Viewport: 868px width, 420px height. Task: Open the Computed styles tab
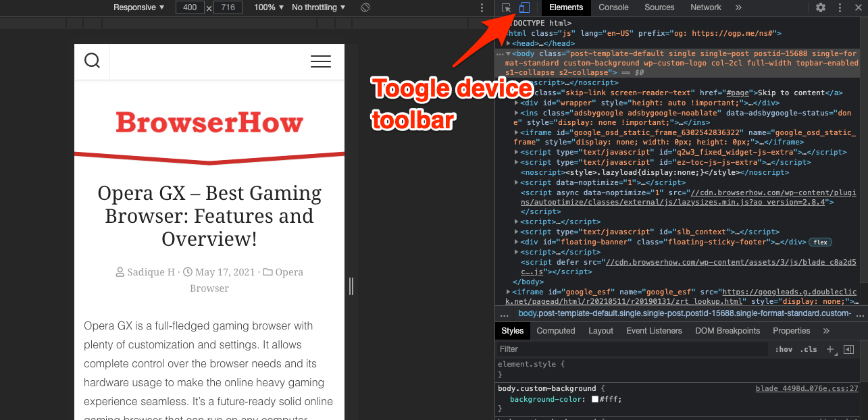pyautogui.click(x=555, y=331)
